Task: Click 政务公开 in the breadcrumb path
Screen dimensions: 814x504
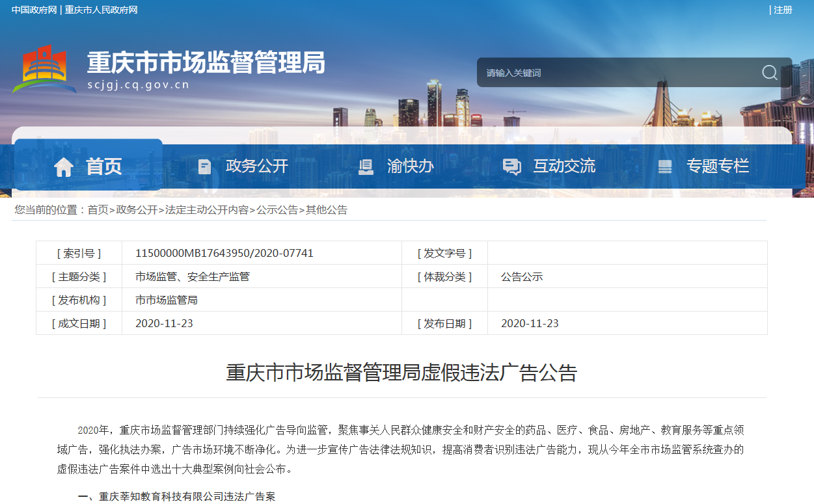Action: (137, 210)
